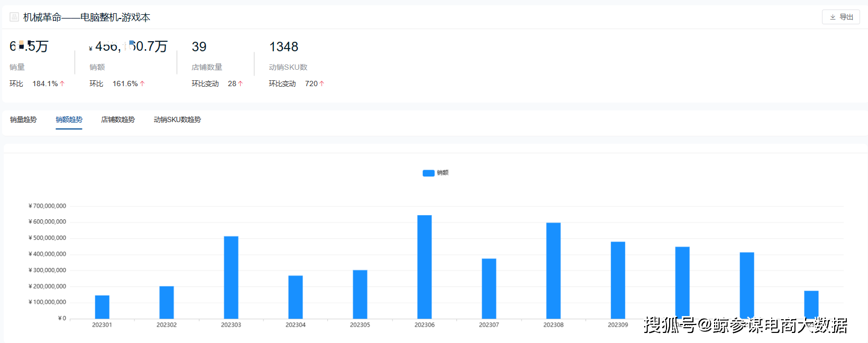868x343 pixels.
Task: Click the export (导出) button
Action: pos(840,17)
